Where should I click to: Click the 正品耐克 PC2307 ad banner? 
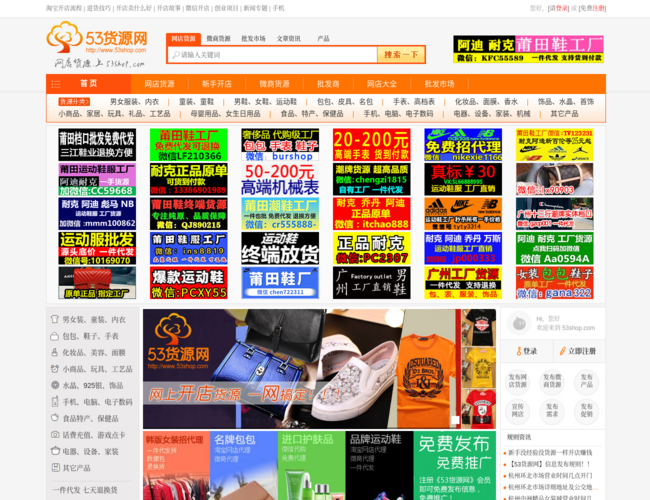pyautogui.click(x=371, y=248)
